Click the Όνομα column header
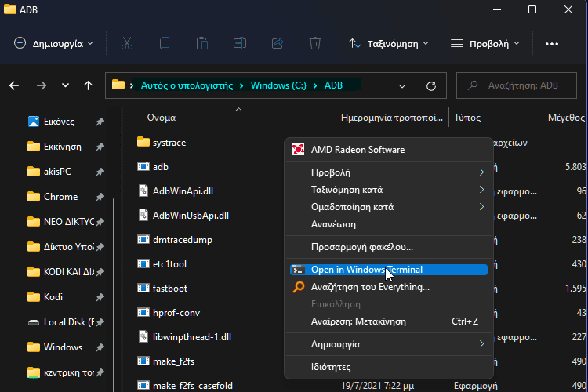 tap(161, 118)
